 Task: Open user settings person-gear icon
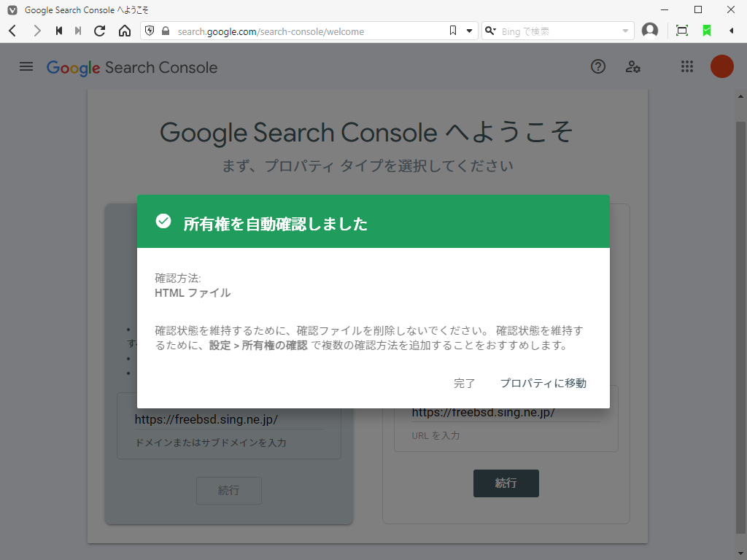click(x=632, y=66)
